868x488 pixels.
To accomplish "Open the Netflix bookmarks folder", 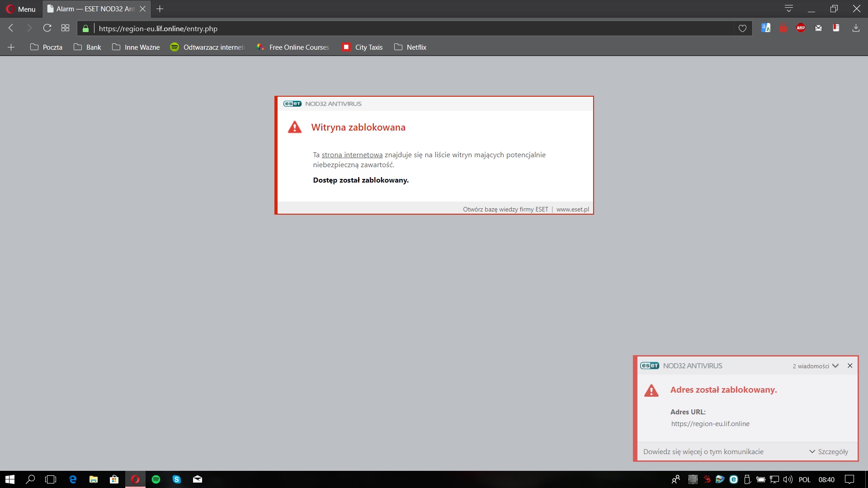I will click(x=410, y=47).
